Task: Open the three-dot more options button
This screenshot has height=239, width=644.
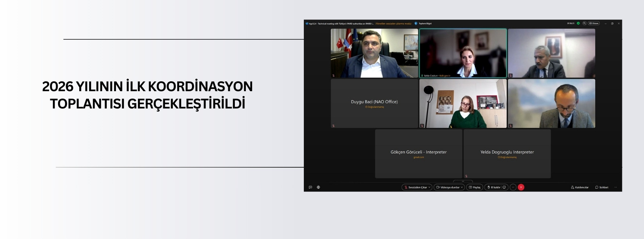Action: click(x=513, y=187)
